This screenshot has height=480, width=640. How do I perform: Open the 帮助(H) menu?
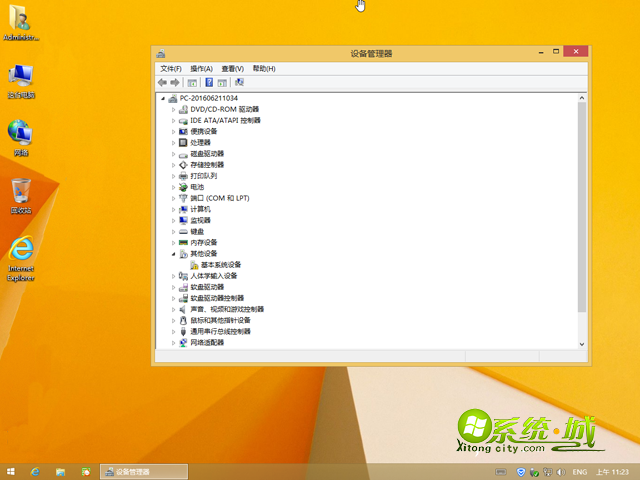[264, 69]
